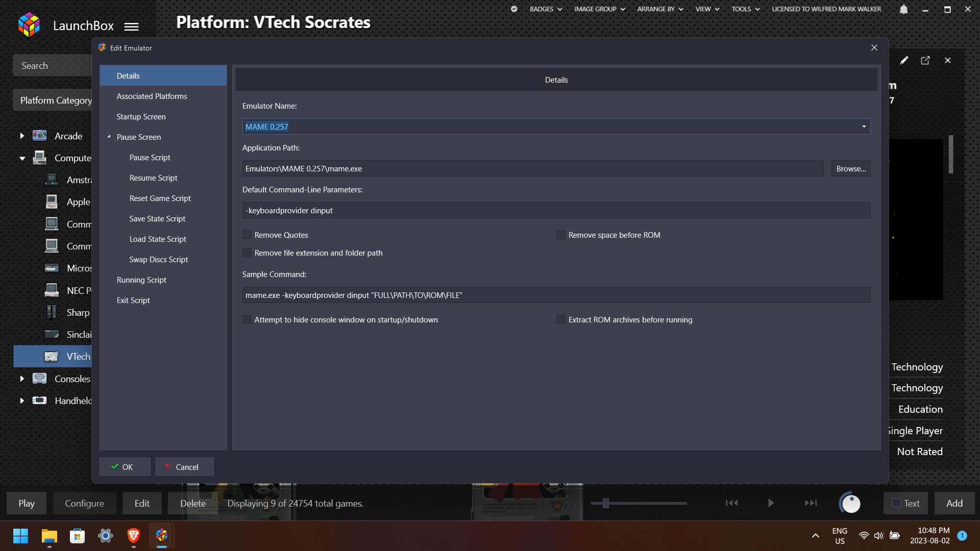This screenshot has height=551, width=980.
Task: Click the Add button
Action: point(954,503)
